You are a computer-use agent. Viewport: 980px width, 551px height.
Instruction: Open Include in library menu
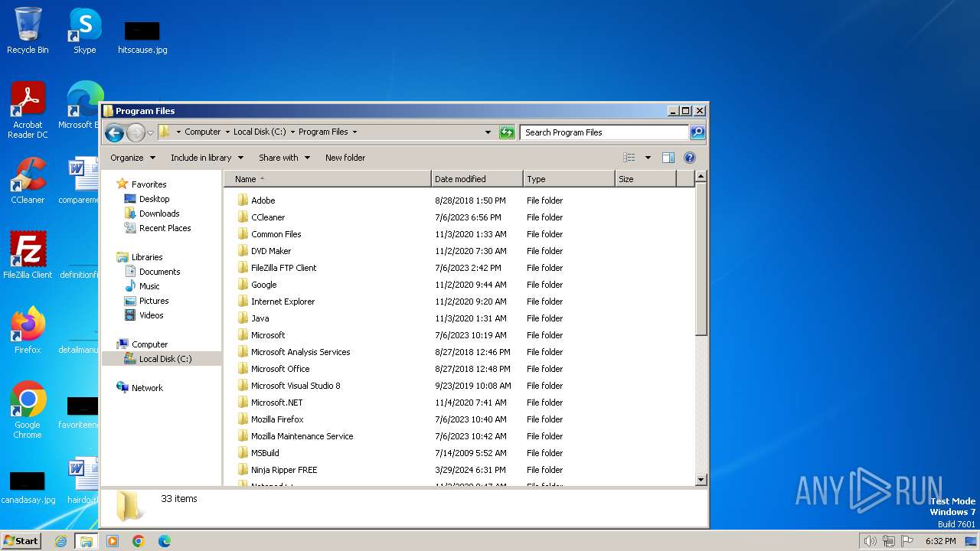pos(207,158)
